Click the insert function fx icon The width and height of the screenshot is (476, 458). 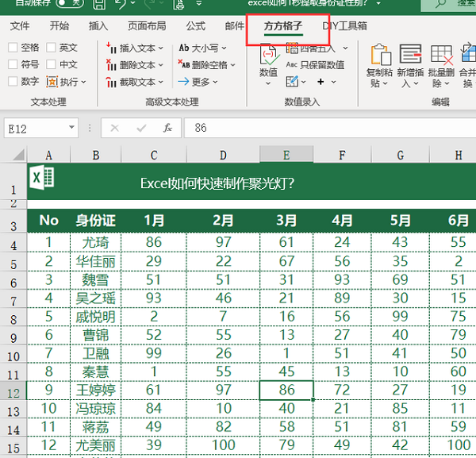pos(167,128)
